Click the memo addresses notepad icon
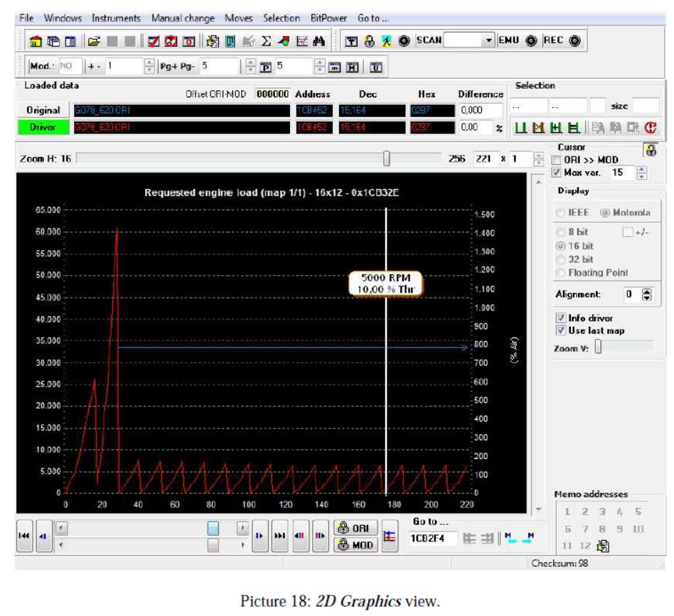The height and width of the screenshot is (616, 674). click(x=603, y=546)
